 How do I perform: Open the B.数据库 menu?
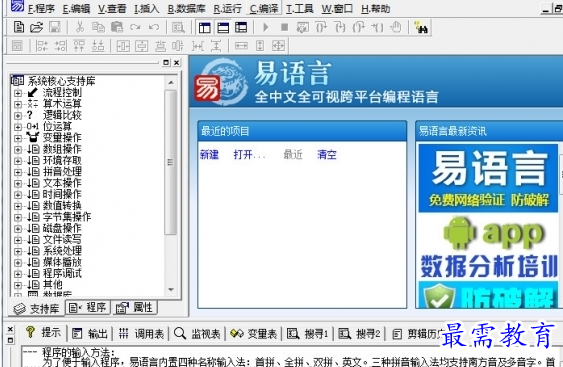click(x=186, y=9)
